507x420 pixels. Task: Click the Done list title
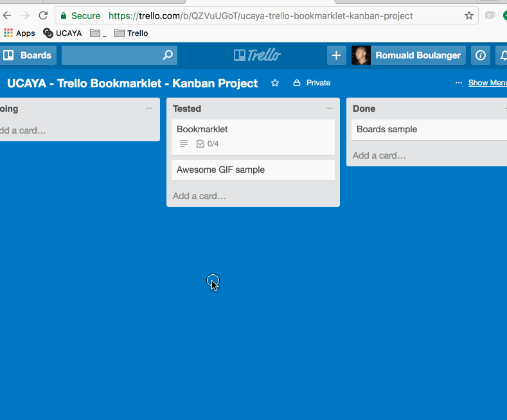point(364,109)
